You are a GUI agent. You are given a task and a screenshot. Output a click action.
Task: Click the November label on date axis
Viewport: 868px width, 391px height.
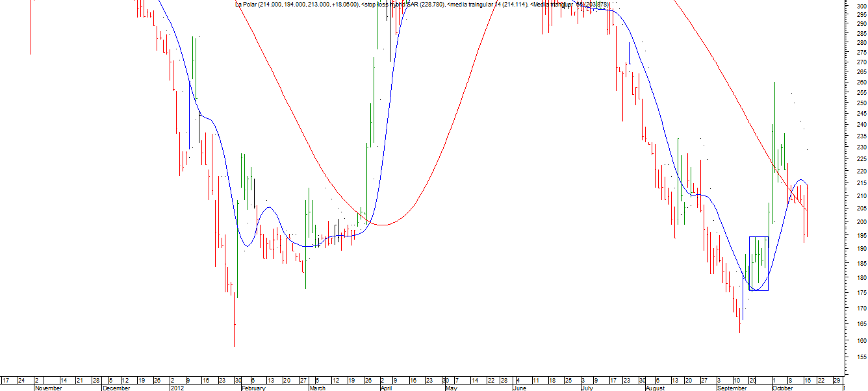tap(49, 388)
